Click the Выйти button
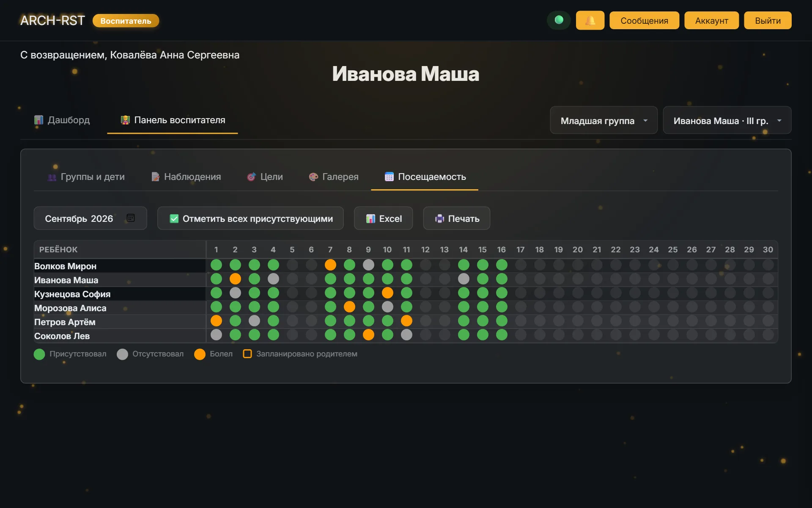Viewport: 812px width, 508px height. (768, 20)
